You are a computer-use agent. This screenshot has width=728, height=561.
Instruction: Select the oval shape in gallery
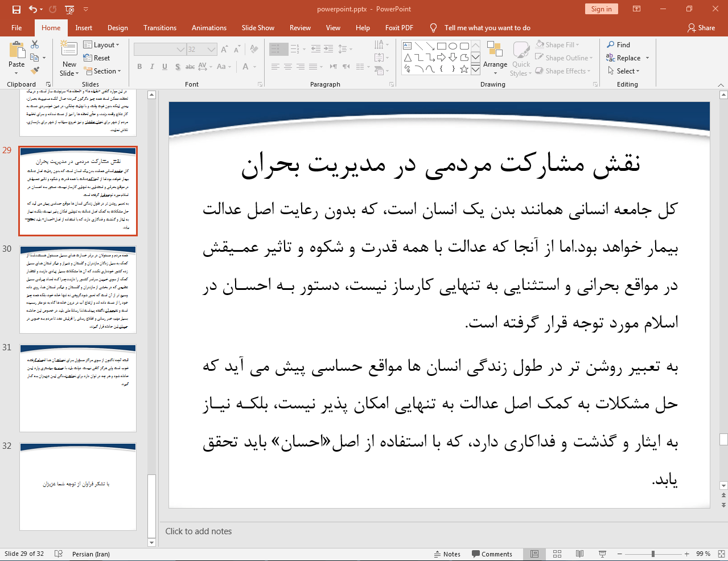click(453, 46)
